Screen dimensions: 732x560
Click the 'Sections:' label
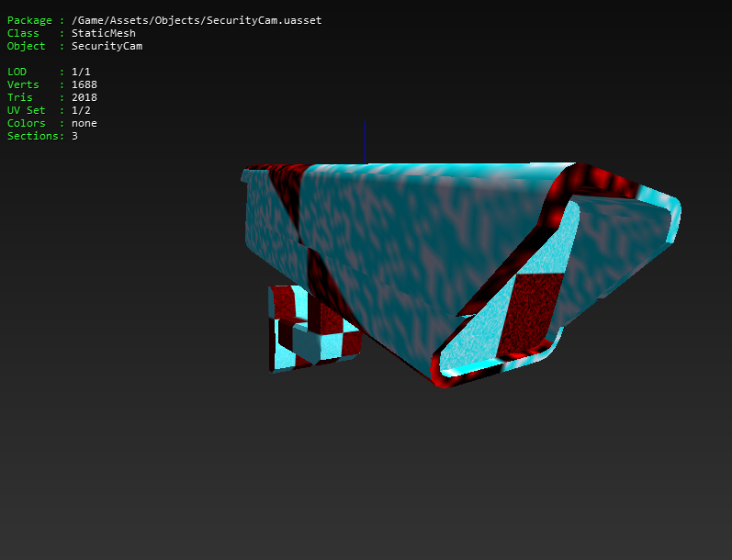[x=36, y=136]
